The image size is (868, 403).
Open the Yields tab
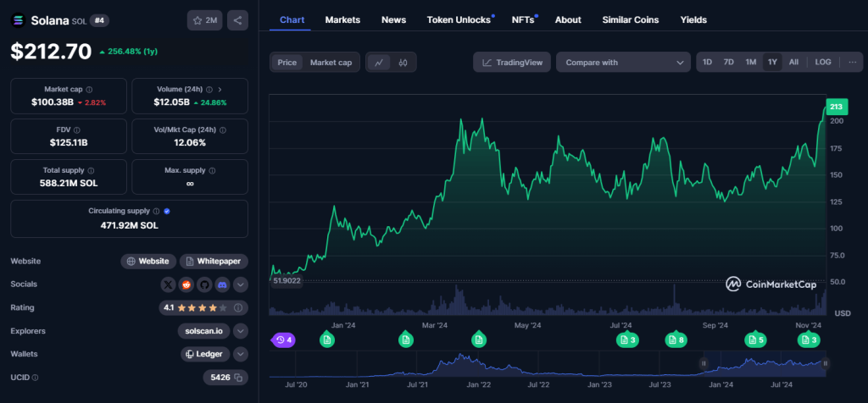click(x=693, y=20)
